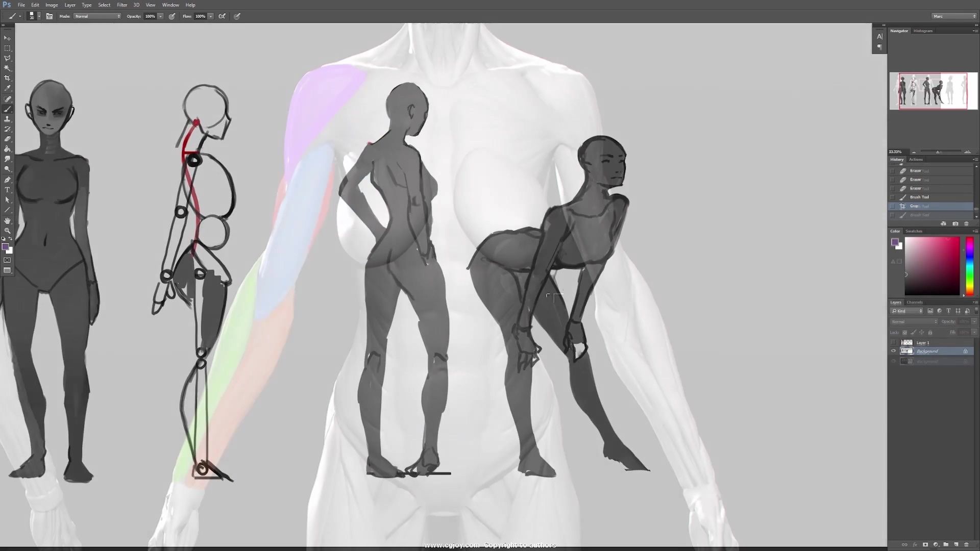Click the foreground color swatch in Color panel
Viewport: 980px width, 551px height.
[894, 242]
